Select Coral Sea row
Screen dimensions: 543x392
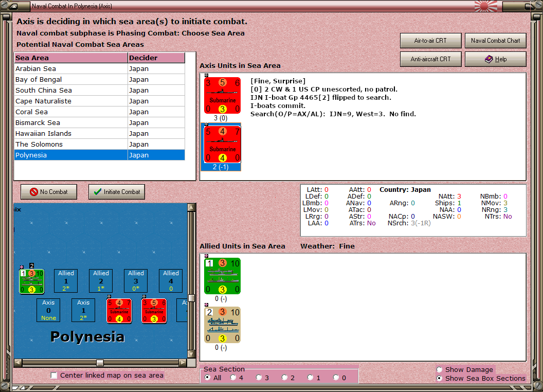[99, 112]
